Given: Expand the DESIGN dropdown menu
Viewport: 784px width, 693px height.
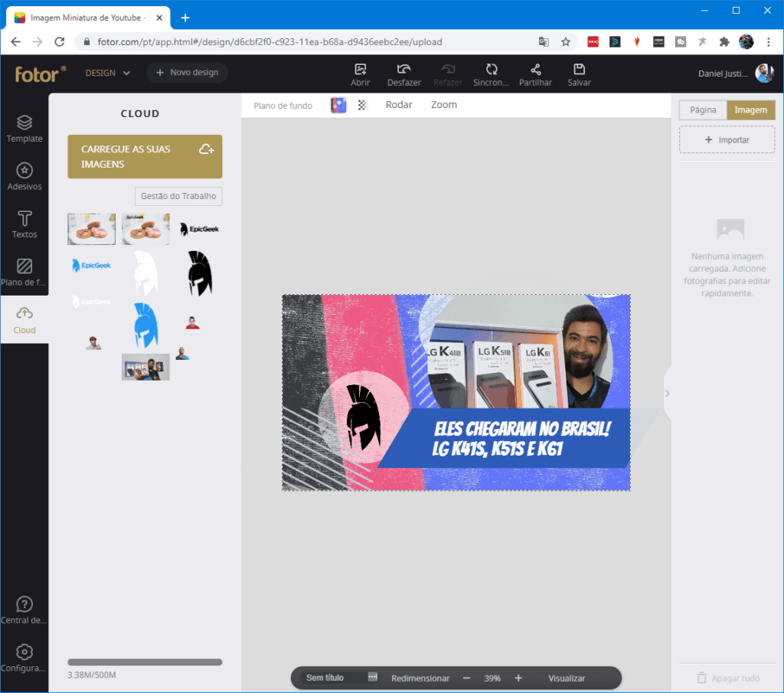Looking at the screenshot, I should pyautogui.click(x=107, y=73).
